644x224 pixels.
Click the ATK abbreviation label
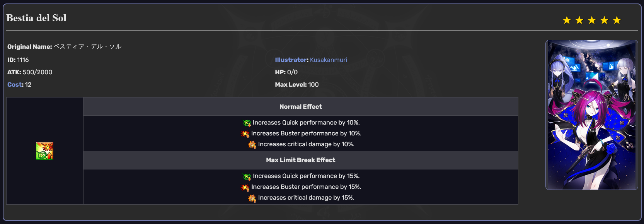14,72
